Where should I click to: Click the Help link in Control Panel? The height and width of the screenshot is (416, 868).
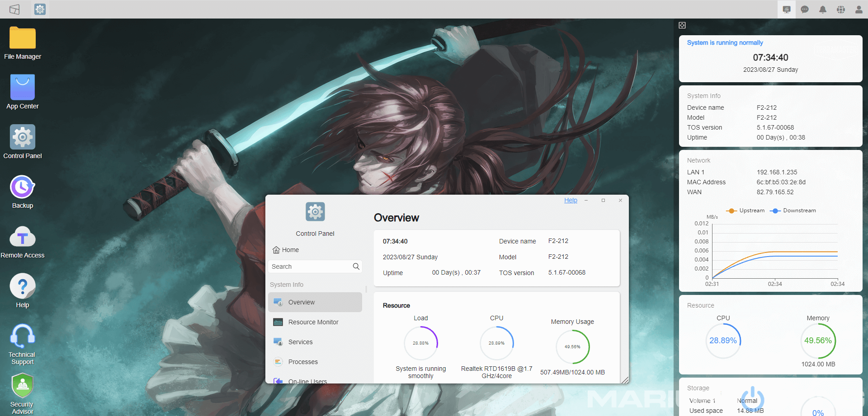tap(571, 200)
